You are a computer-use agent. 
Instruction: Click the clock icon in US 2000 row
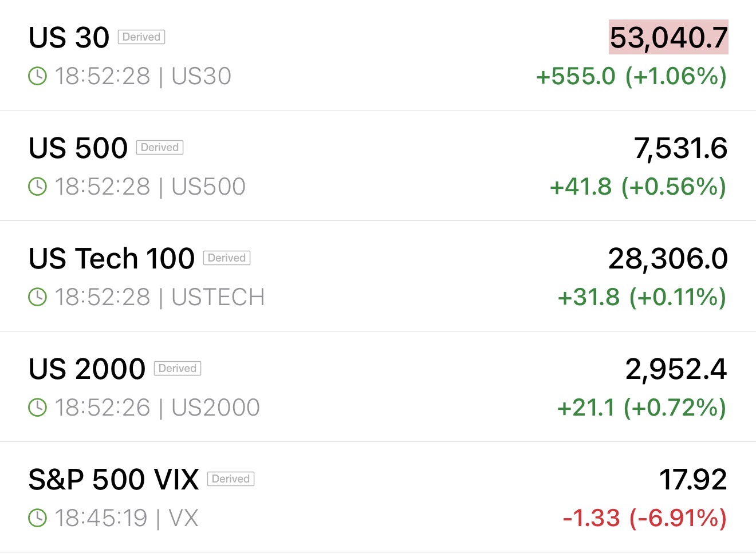point(37,408)
